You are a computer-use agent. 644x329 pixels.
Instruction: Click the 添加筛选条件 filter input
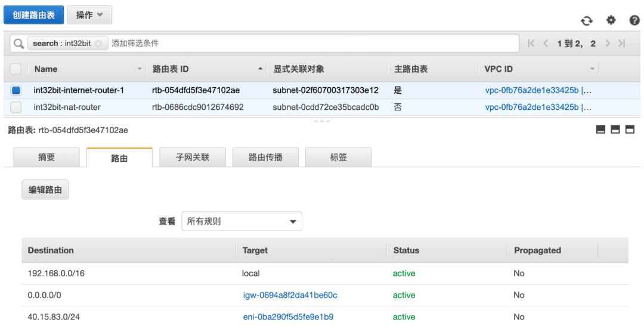coord(314,43)
